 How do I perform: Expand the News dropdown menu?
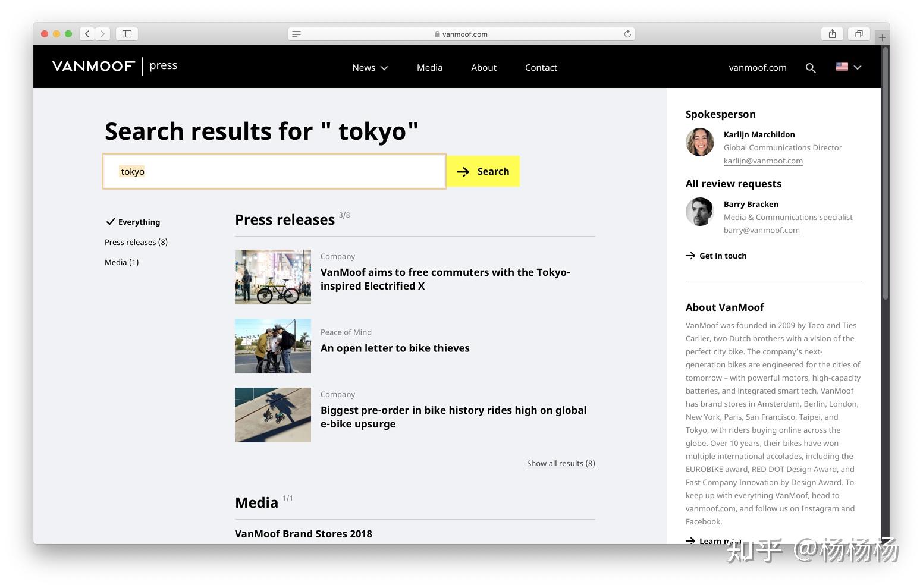370,68
